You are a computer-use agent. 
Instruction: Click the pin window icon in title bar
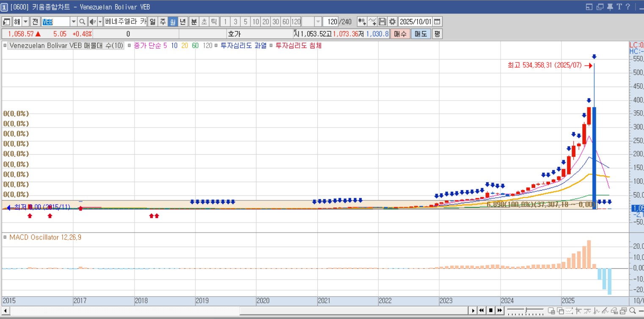(610, 7)
